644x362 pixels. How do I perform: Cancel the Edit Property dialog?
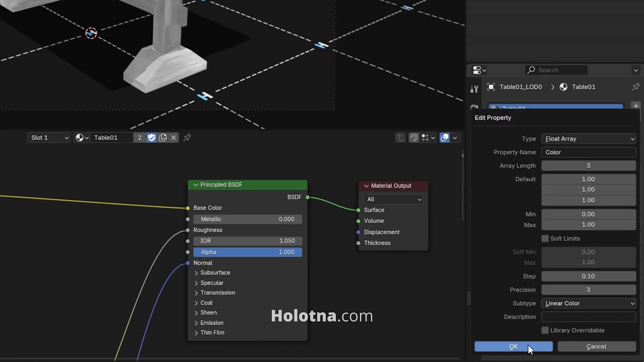click(596, 346)
